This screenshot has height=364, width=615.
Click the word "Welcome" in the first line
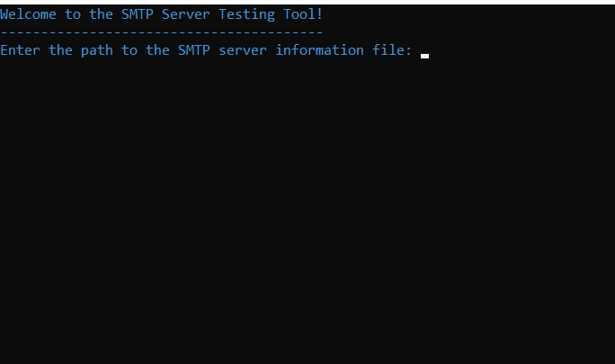point(28,14)
